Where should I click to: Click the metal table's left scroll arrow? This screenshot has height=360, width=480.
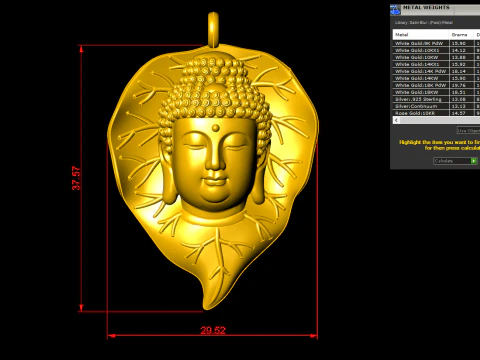pos(396,120)
